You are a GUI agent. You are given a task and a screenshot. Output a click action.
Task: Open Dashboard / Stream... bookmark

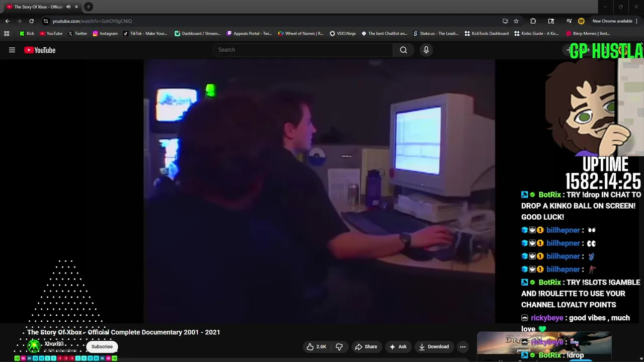point(198,34)
